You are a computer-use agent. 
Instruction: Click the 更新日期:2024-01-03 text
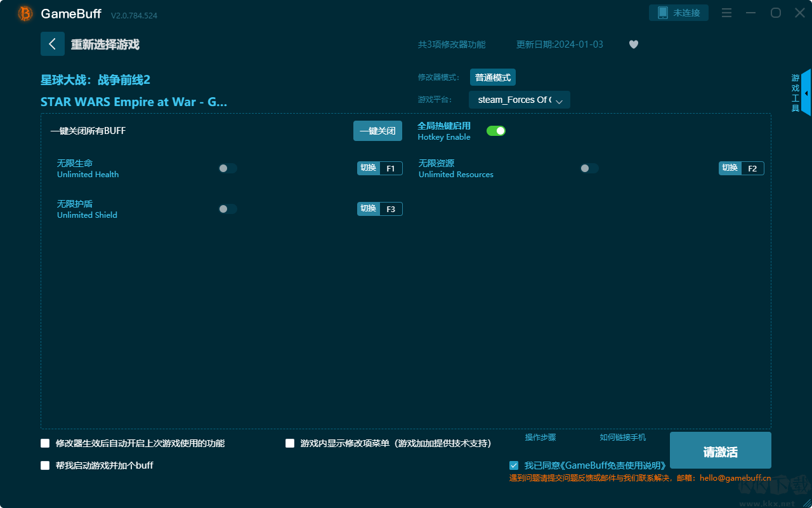560,44
